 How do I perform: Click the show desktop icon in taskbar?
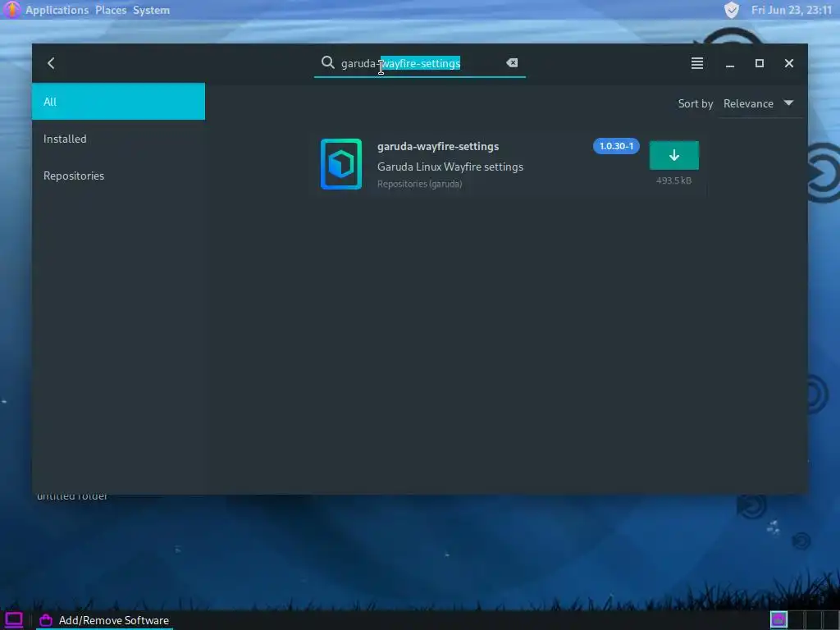14,620
